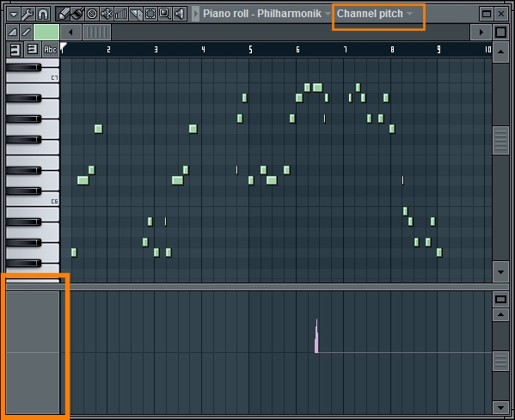Select the Mute tool speaker-with-X icon
Image resolution: width=515 pixels, height=420 pixels.
(107, 14)
